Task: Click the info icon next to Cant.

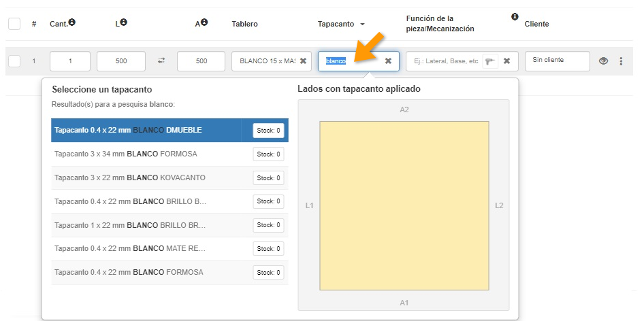Action: [x=72, y=22]
